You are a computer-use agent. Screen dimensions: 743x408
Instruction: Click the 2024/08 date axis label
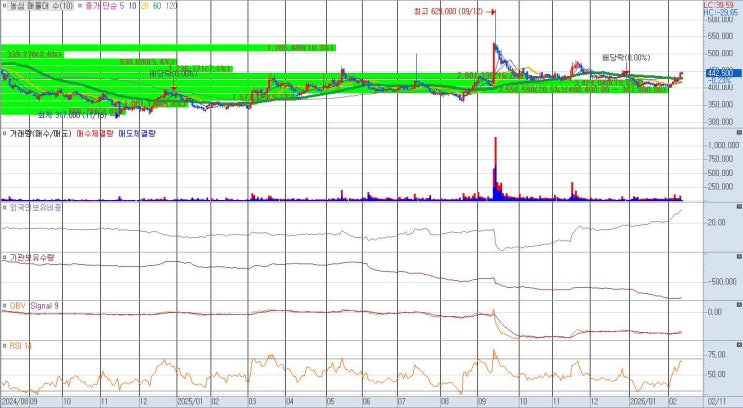tap(13, 401)
